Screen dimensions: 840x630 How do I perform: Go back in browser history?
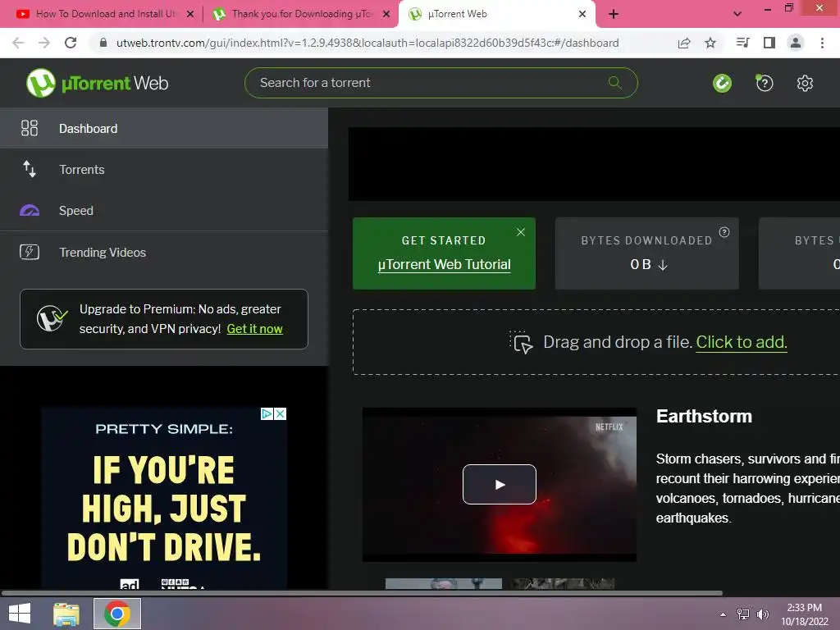pos(18,43)
